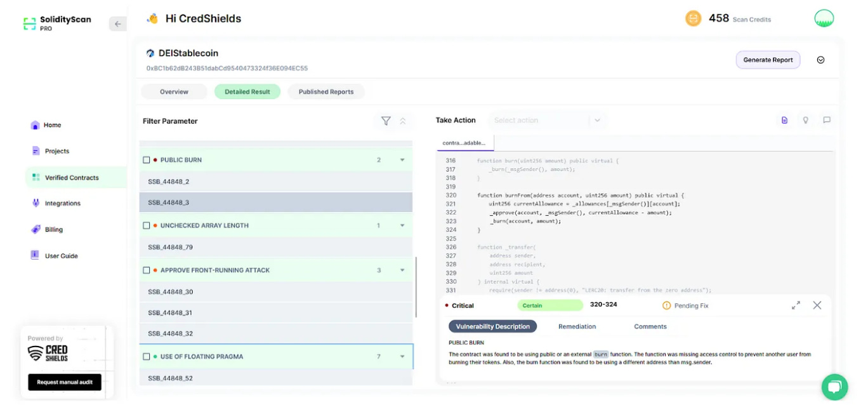Open the Select action dropdown
Viewport: 868px width, 405px height.
[546, 120]
